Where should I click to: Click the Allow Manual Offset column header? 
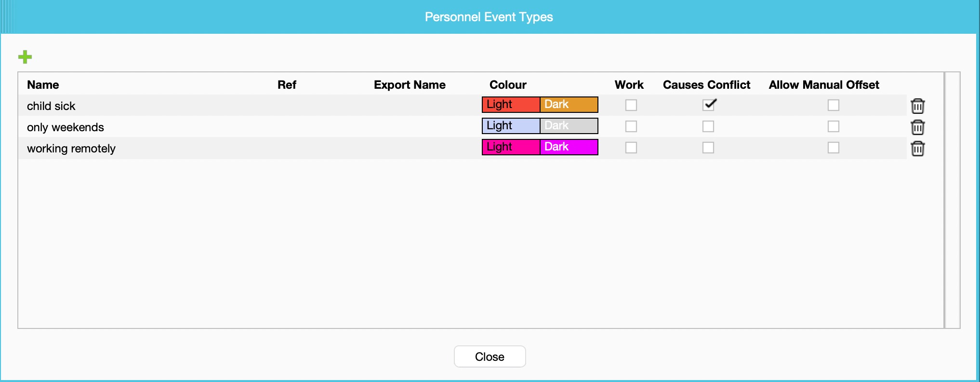824,85
